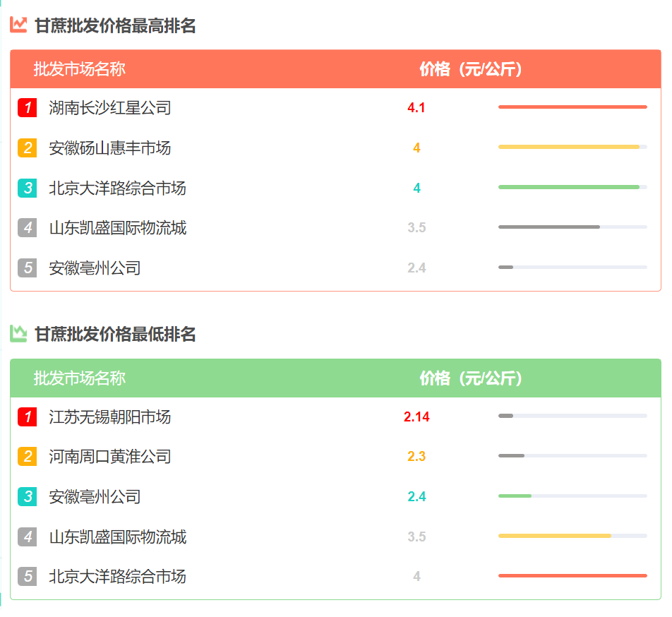Click the 甘蔗批发价格最高排名 heading

coord(115,25)
